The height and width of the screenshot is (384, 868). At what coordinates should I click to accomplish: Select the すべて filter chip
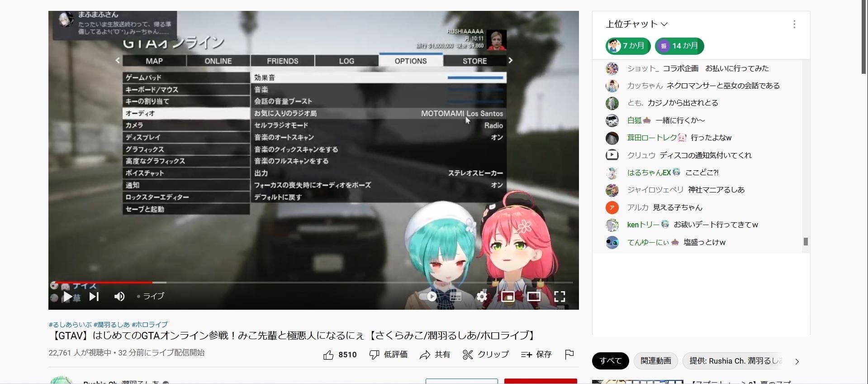click(x=610, y=361)
